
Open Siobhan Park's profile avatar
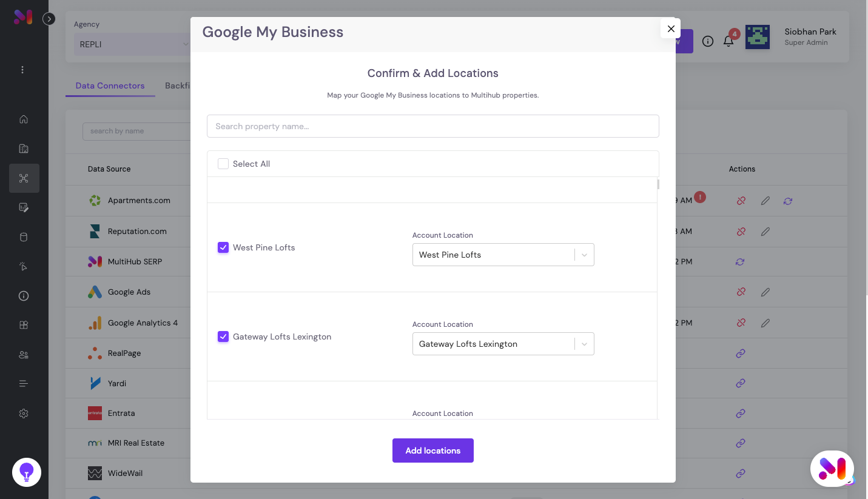(x=758, y=37)
